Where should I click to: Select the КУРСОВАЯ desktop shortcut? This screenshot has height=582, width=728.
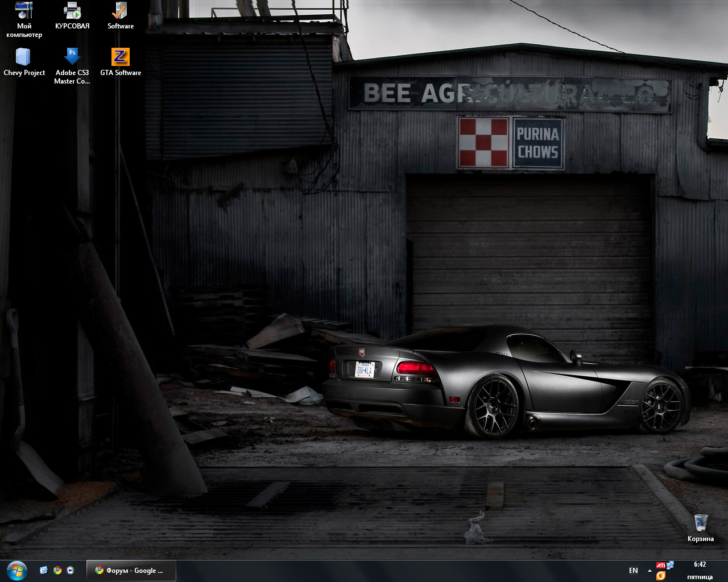pos(72,16)
